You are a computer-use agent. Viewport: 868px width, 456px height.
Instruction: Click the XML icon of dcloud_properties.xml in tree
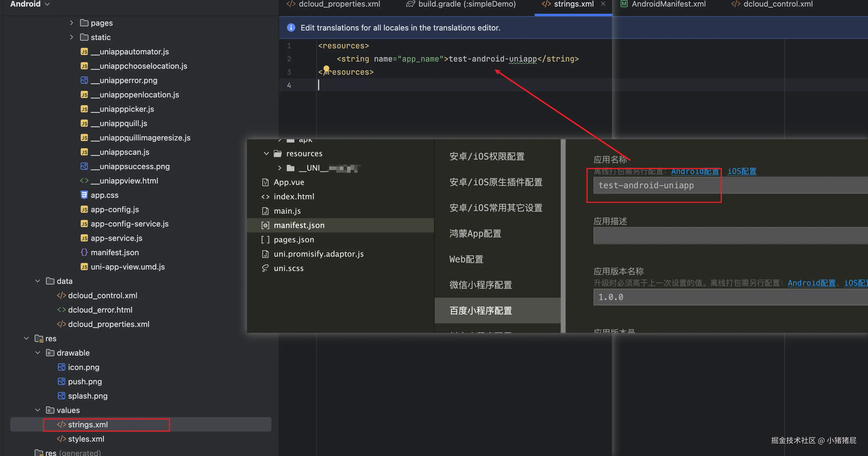coord(61,324)
